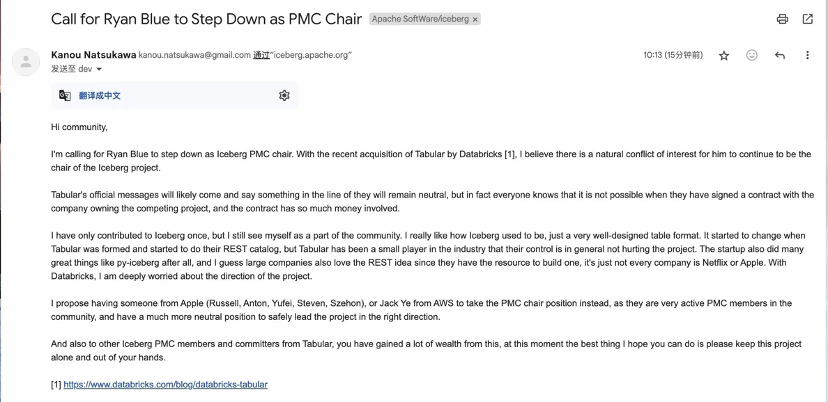828x402 pixels.
Task: Click the sender's profile avatar
Action: [24, 61]
